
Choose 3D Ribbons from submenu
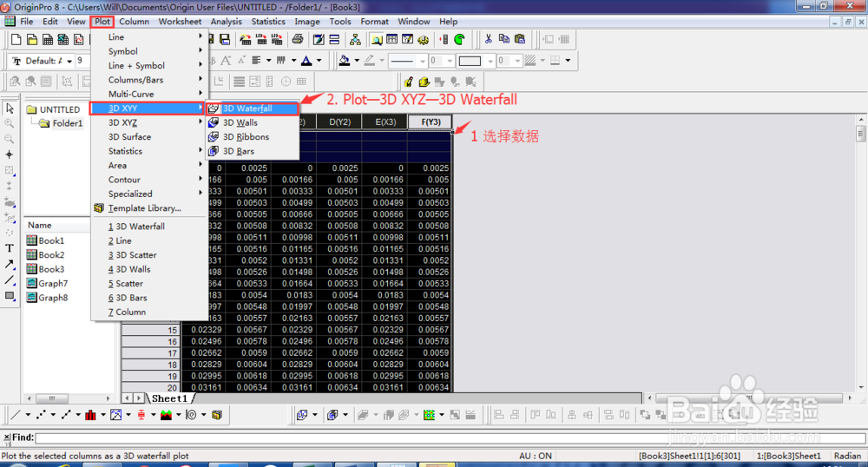[253, 136]
